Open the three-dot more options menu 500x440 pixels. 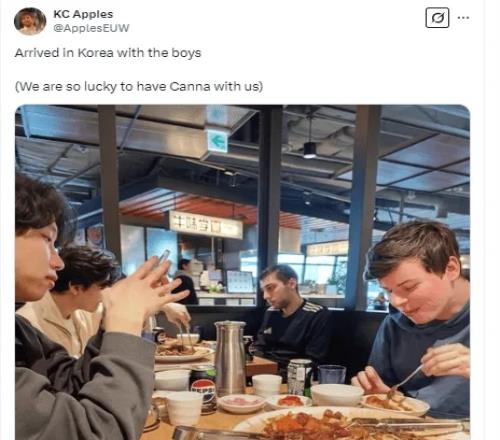(x=463, y=17)
